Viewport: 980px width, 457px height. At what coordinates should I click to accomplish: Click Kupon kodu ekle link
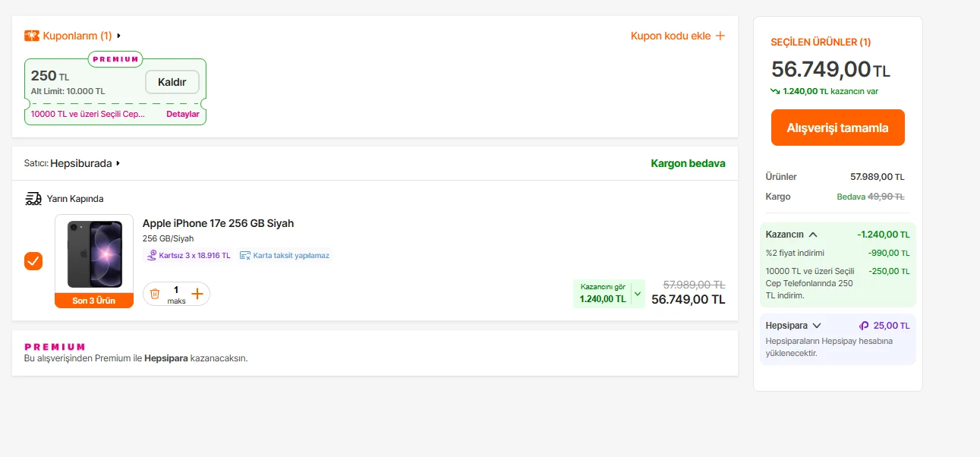pos(670,36)
